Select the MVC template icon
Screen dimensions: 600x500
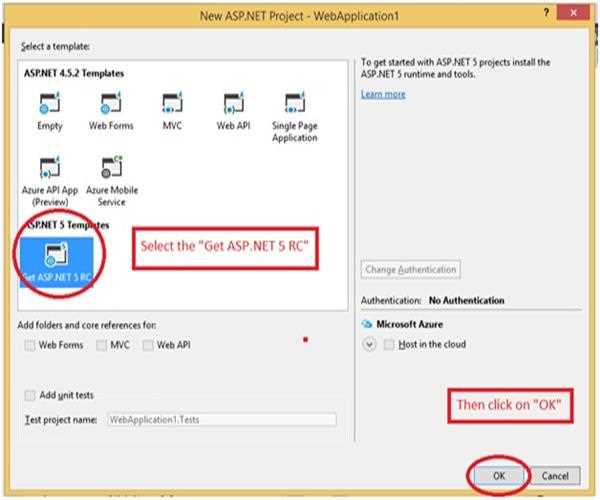[173, 106]
